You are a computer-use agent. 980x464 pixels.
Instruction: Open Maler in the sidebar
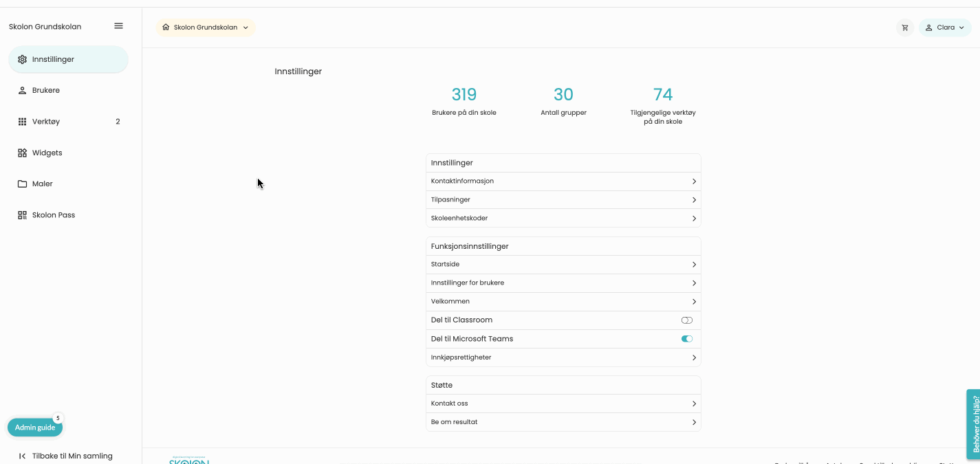tap(68, 184)
